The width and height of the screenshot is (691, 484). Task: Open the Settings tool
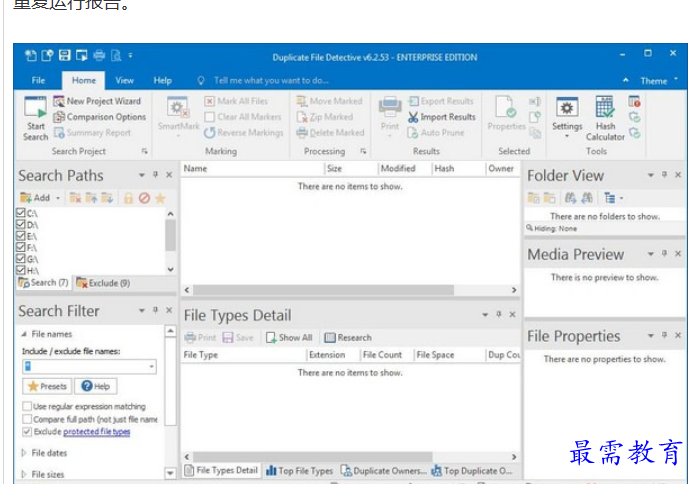tap(567, 116)
